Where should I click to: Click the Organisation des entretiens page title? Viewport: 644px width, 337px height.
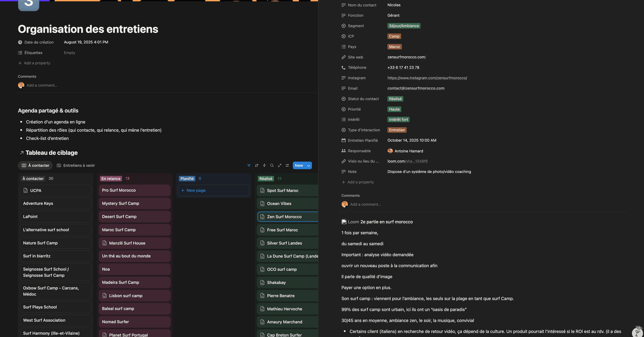coord(88,29)
